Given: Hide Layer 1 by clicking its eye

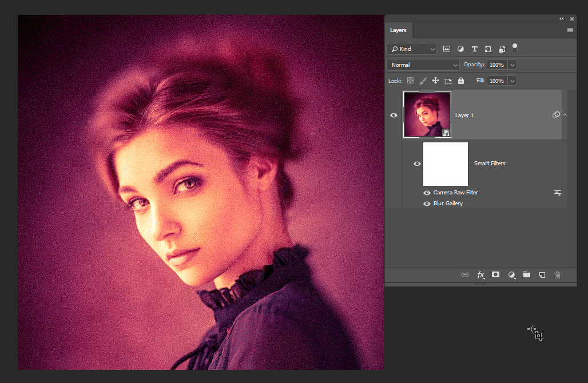Looking at the screenshot, I should (394, 115).
